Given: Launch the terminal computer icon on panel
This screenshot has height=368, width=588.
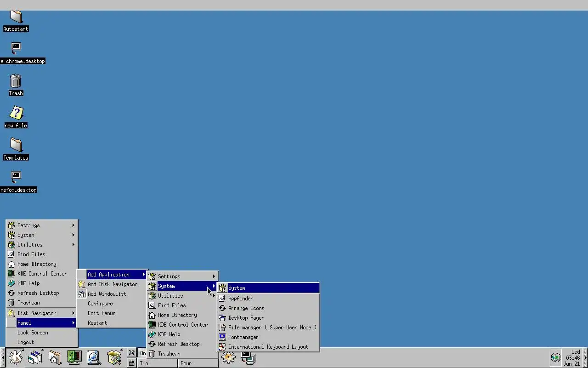Looking at the screenshot, I should click(x=248, y=357).
